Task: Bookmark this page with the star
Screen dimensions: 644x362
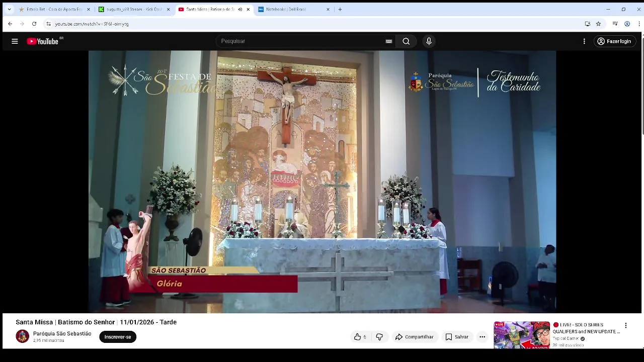Action: point(598,24)
